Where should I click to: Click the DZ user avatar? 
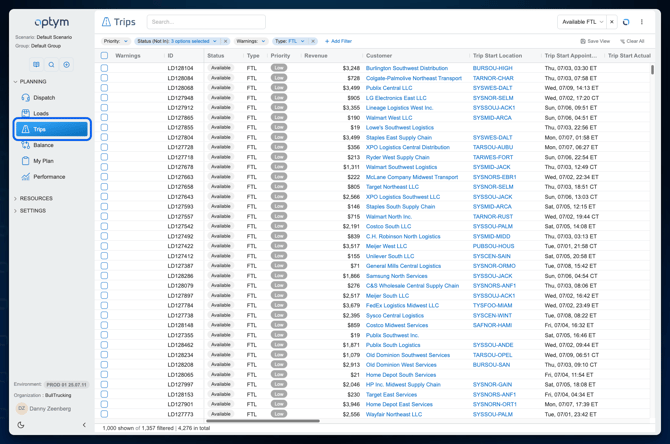tap(21, 409)
